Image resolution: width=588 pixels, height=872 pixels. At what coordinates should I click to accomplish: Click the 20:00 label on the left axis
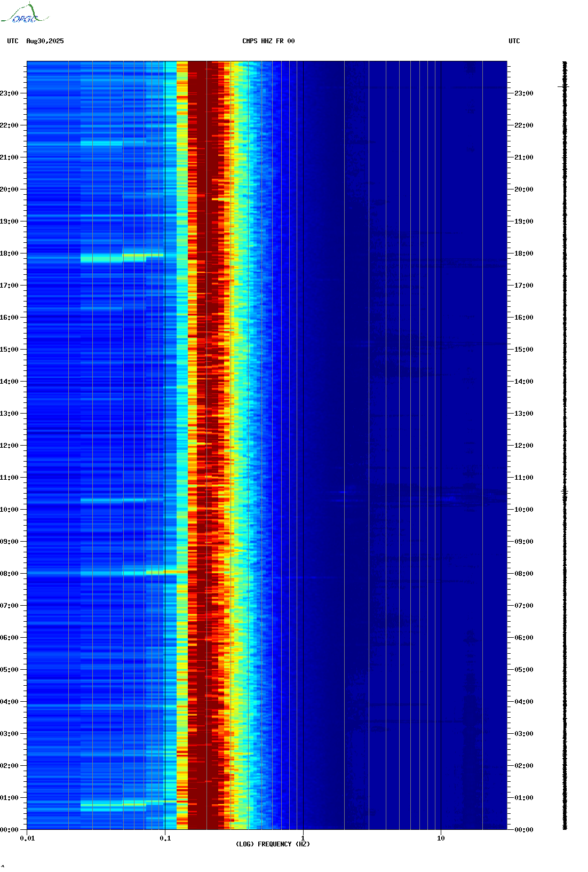[9, 189]
